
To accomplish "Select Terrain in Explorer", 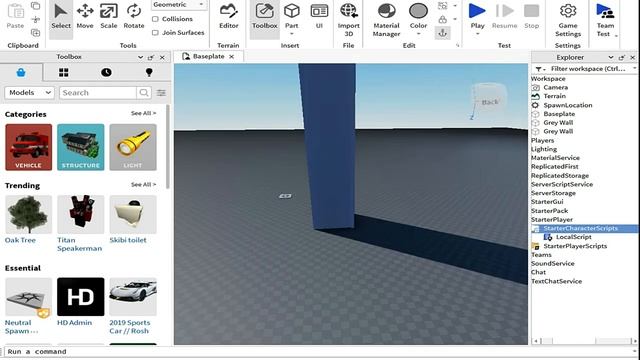I will click(x=554, y=96).
